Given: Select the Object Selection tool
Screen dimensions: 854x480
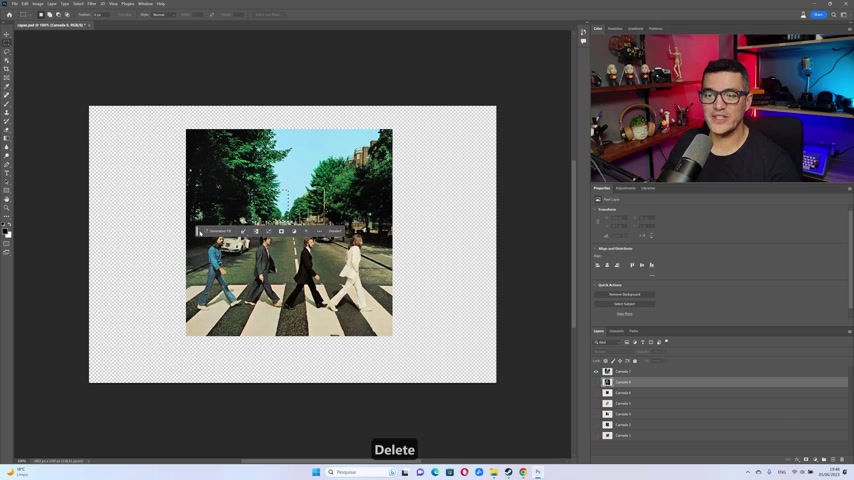Looking at the screenshot, I should tap(7, 60).
